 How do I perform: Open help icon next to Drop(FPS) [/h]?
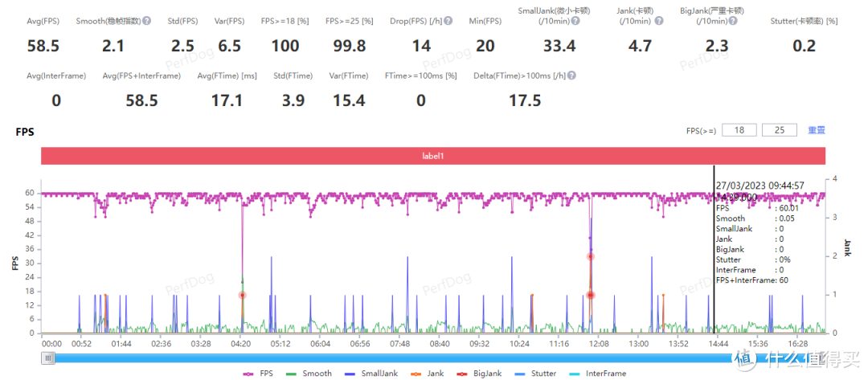(448, 21)
